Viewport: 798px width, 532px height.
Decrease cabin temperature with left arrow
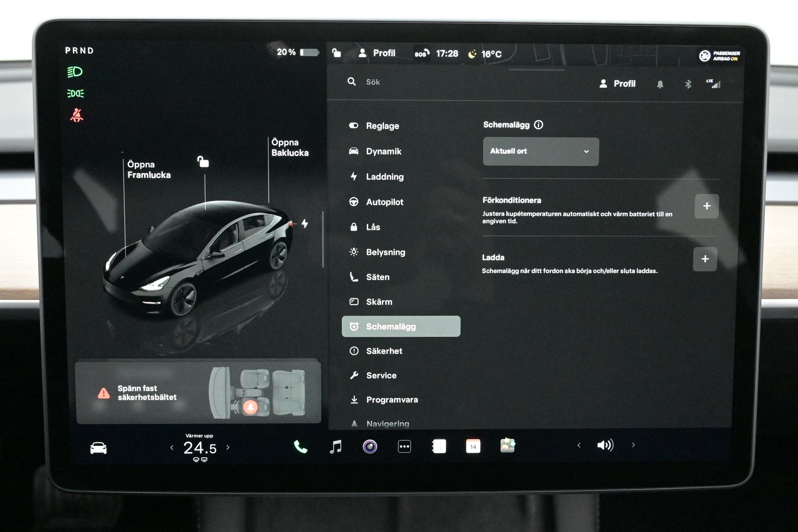[x=172, y=447]
